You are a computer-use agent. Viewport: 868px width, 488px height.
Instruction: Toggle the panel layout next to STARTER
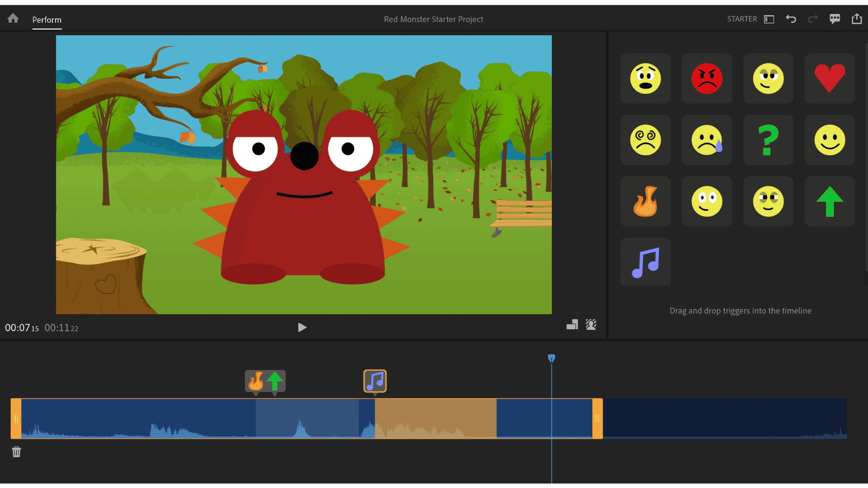pos(768,18)
